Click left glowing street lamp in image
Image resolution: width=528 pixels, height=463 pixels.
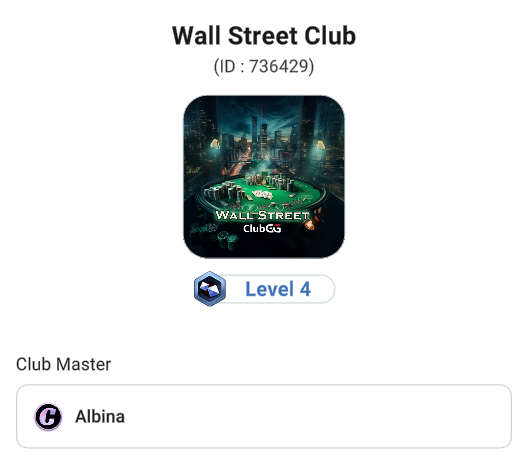[215, 144]
